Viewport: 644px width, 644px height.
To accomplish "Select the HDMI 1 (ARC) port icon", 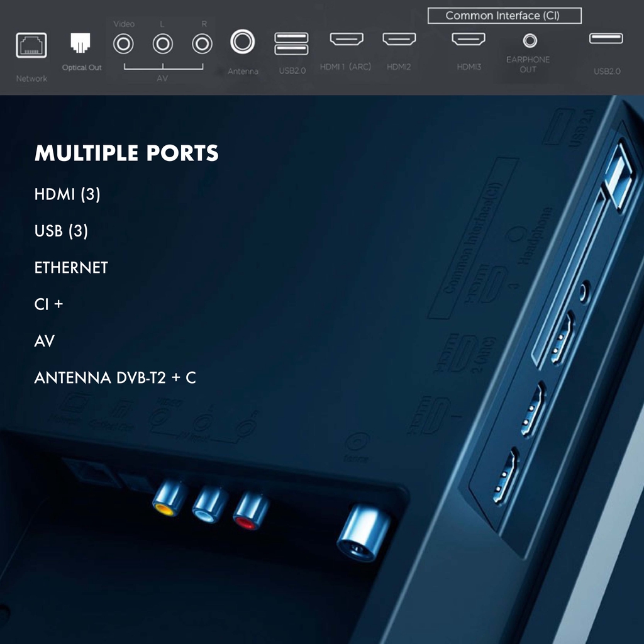I will (x=347, y=39).
